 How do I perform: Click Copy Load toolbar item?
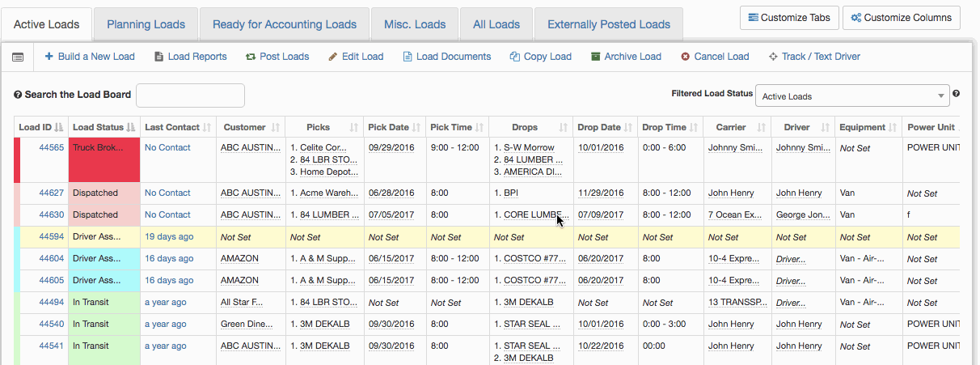coord(540,57)
